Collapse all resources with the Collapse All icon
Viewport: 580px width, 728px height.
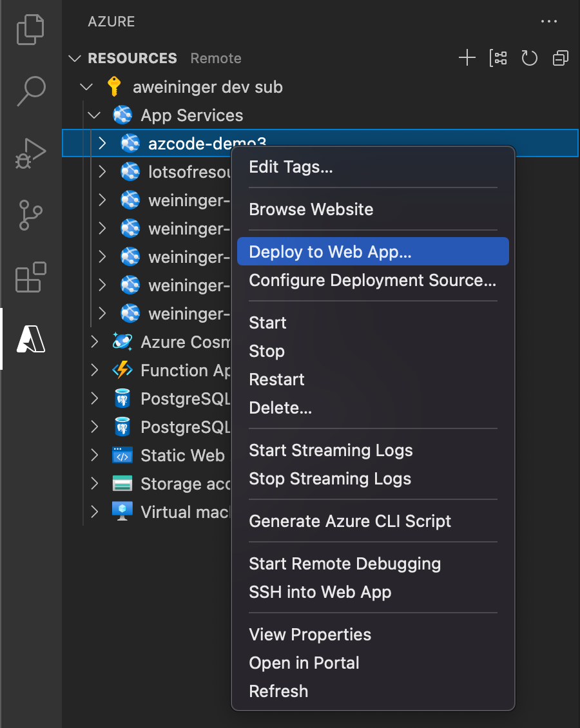[x=561, y=58]
